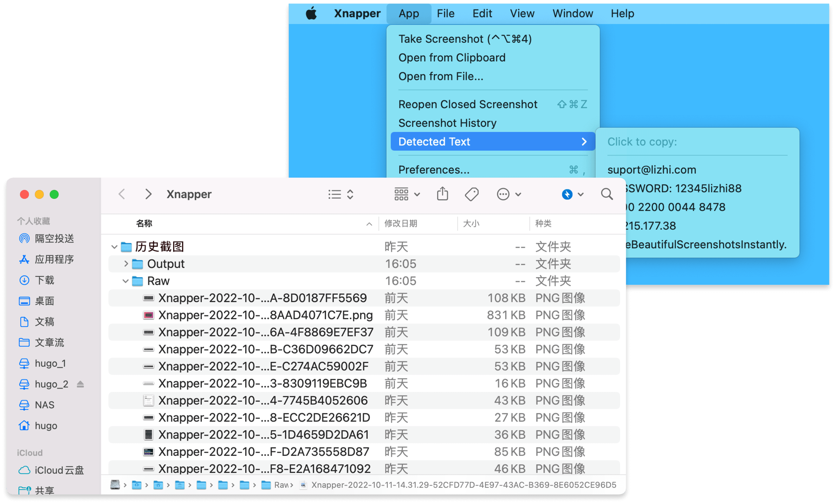Open search with the magnifier icon
The image size is (836, 504).
tap(607, 194)
